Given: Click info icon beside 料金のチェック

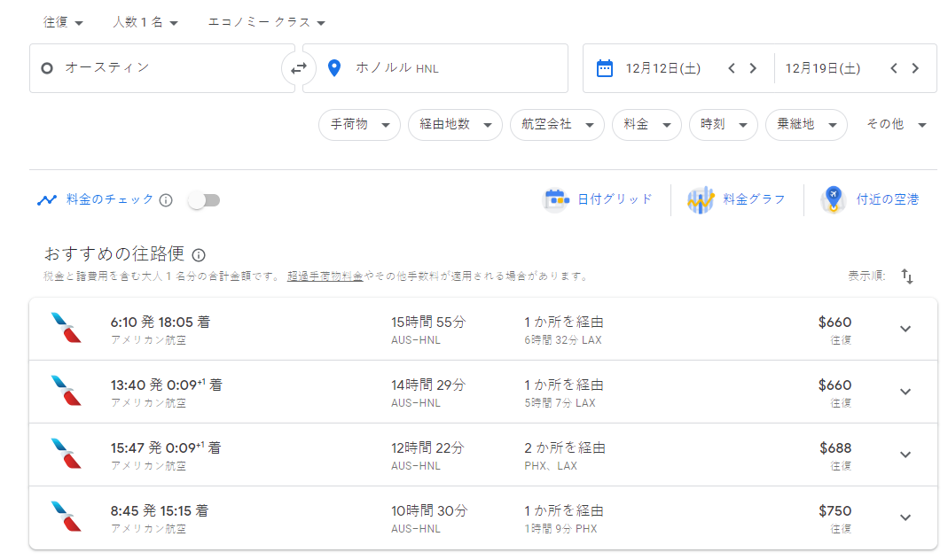Looking at the screenshot, I should pos(166,200).
